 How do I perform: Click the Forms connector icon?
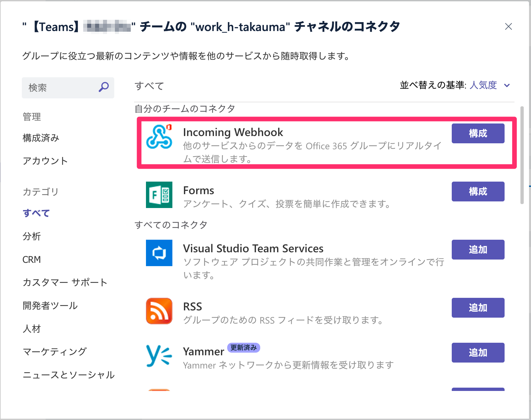[159, 195]
